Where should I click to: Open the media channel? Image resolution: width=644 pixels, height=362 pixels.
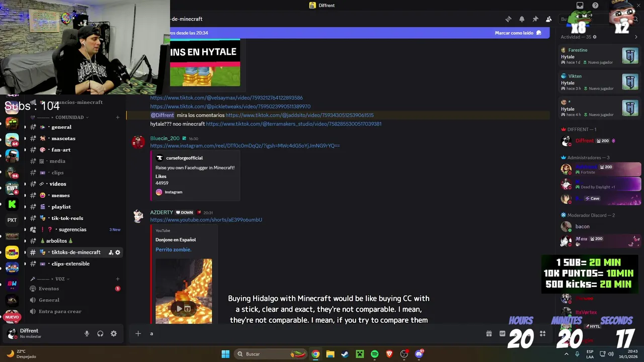click(x=75, y=161)
